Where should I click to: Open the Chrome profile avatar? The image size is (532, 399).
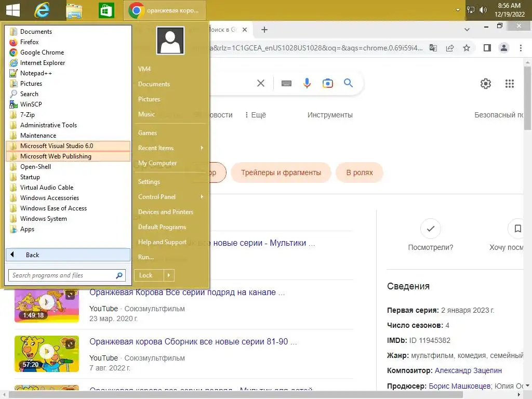(x=504, y=48)
